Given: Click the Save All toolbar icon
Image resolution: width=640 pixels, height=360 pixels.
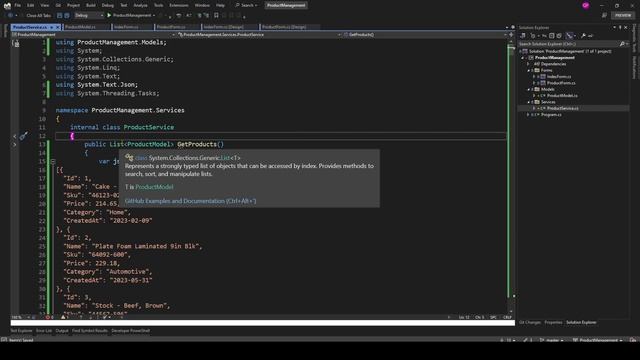Looking at the screenshot, I should click(x=67, y=16).
